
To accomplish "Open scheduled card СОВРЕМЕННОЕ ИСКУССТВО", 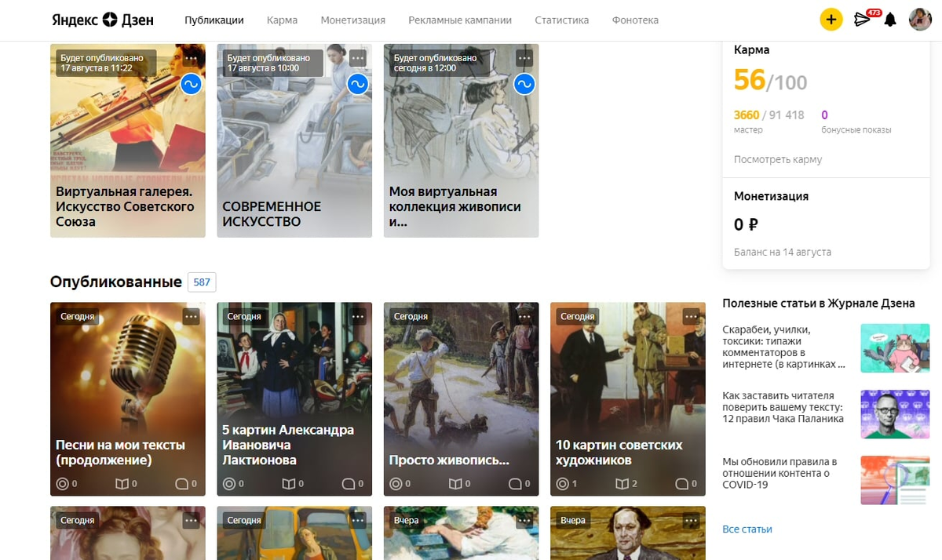I will 294,140.
